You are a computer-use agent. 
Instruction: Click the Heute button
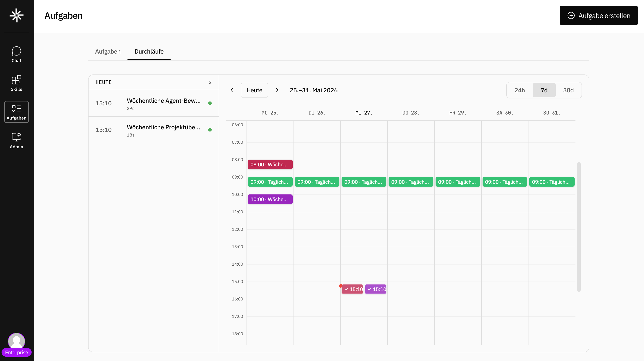pyautogui.click(x=254, y=90)
